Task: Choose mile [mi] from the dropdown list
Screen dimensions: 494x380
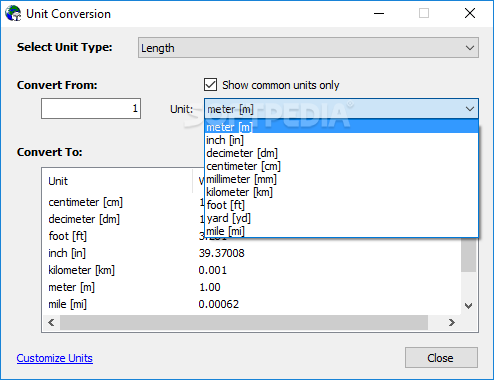Action: (x=341, y=231)
